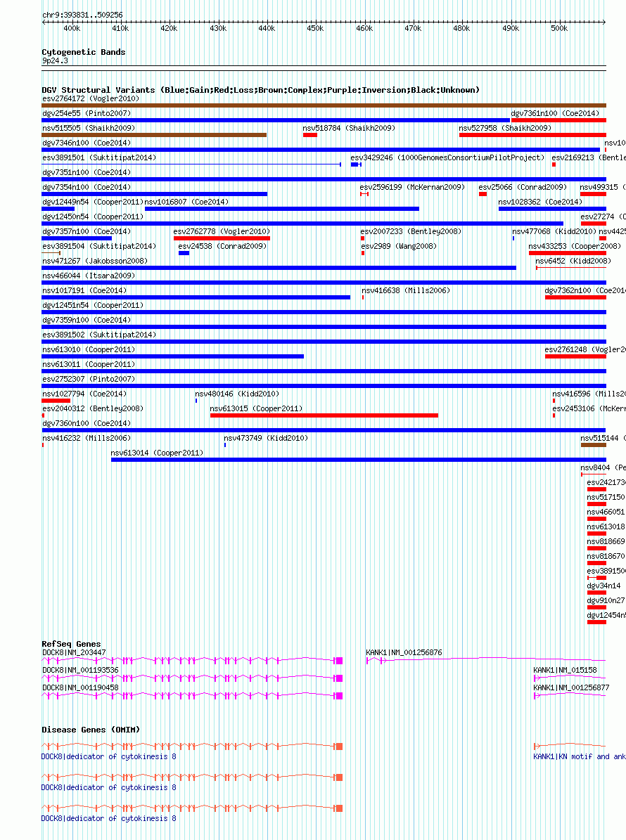Click dgv7360n100 (Coe2014) variant label
This screenshot has width=626, height=840.
pyautogui.click(x=87, y=423)
